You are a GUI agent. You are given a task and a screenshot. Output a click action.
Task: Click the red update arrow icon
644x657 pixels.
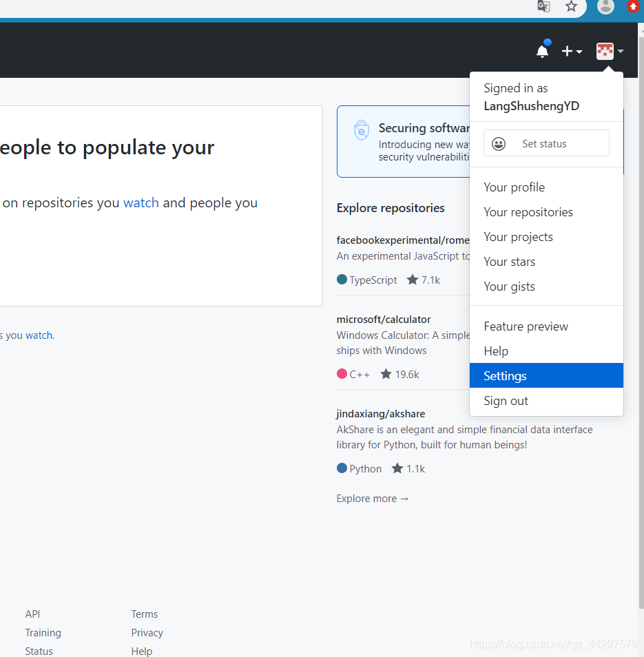point(633,6)
